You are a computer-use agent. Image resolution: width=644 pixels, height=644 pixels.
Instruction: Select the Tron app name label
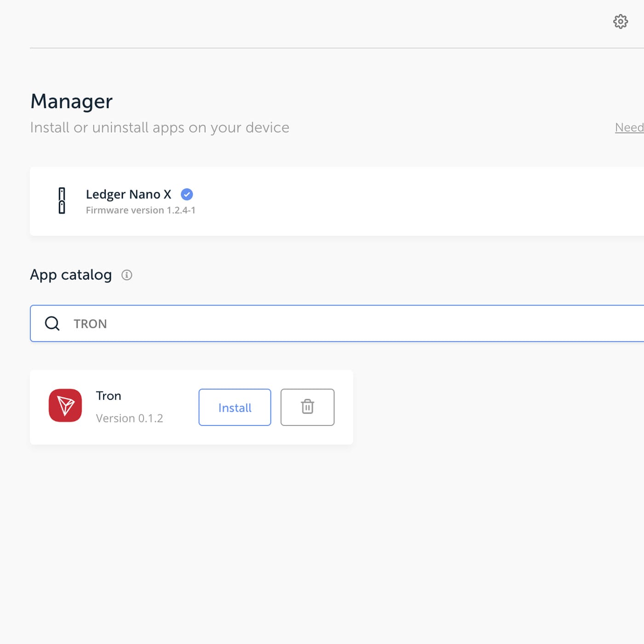[109, 396]
